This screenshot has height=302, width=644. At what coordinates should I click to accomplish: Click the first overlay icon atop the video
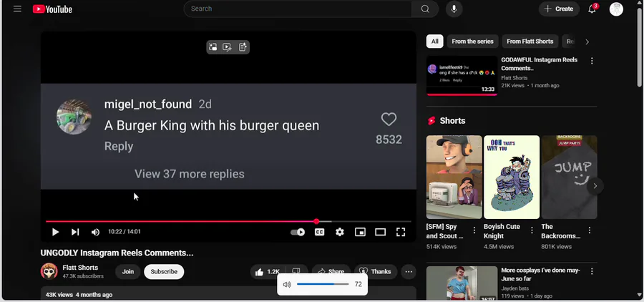tap(213, 47)
